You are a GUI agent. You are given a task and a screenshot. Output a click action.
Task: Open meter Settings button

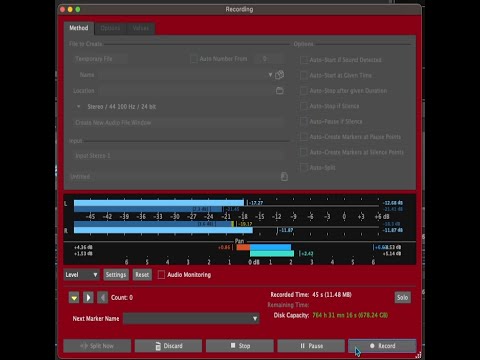point(116,275)
